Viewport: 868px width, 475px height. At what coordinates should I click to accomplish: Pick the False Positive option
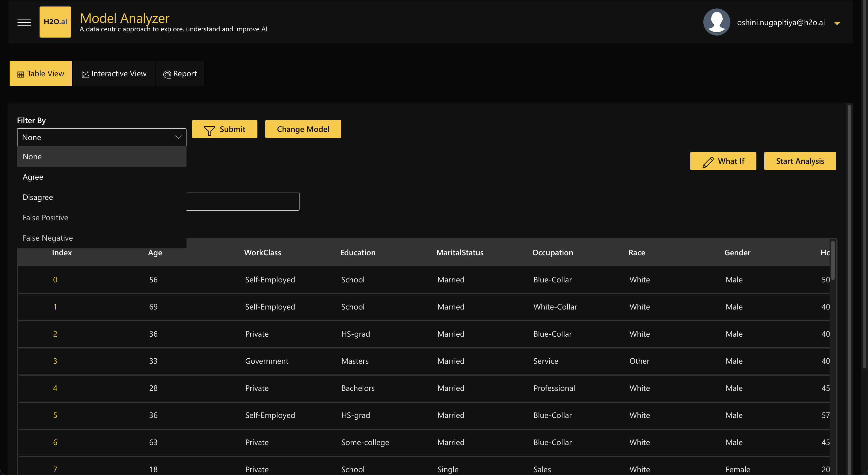45,218
